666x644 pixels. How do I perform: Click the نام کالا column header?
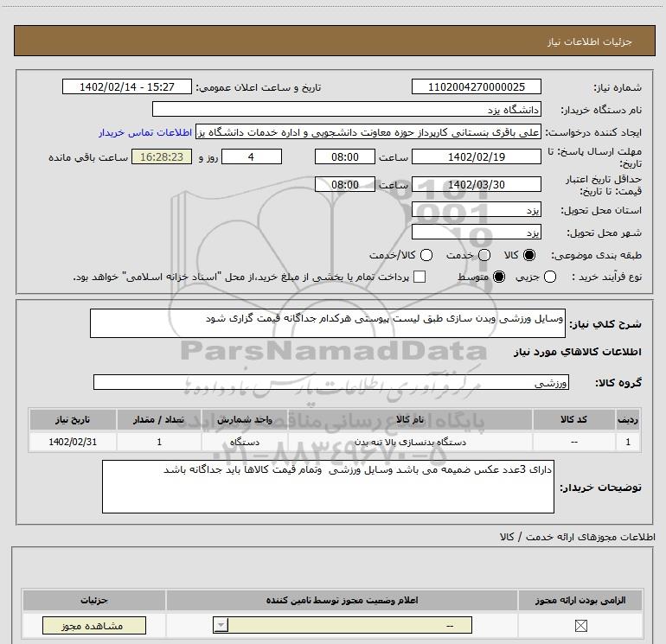(410, 420)
